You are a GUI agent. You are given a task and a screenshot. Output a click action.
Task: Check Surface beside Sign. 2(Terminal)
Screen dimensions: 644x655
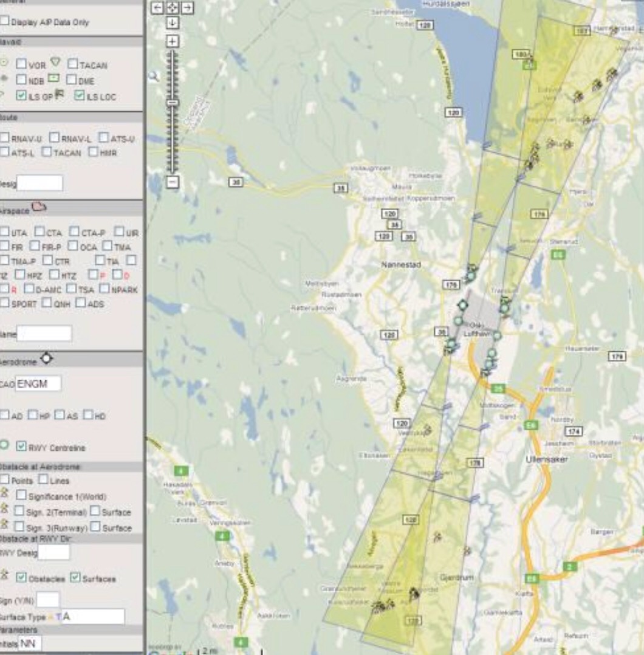(95, 510)
